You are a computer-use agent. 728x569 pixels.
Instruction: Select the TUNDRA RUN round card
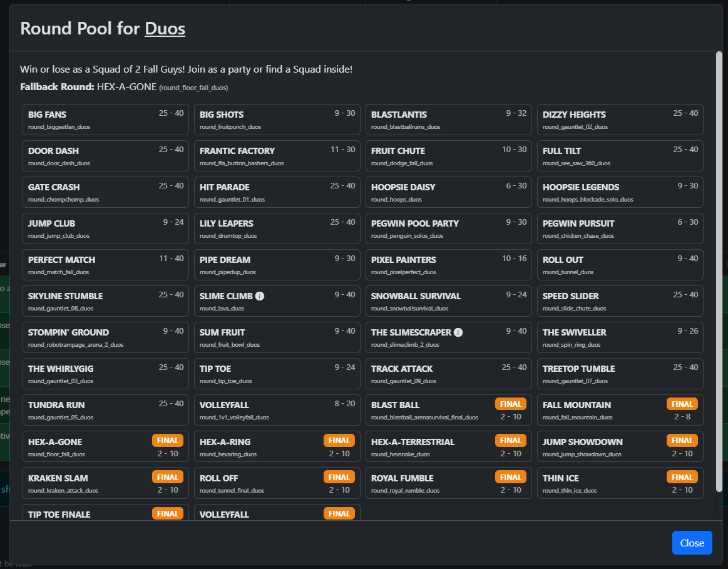pyautogui.click(x=106, y=410)
